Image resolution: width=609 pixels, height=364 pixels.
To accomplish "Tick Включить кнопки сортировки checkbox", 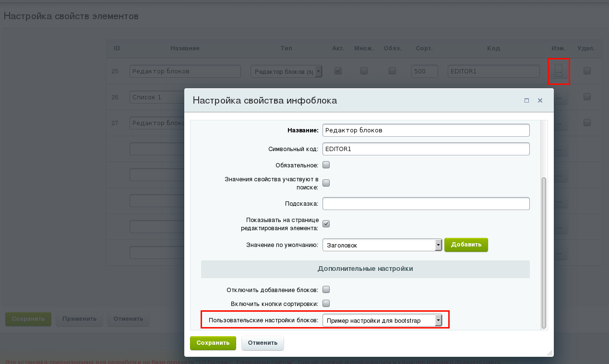I will pyautogui.click(x=326, y=303).
